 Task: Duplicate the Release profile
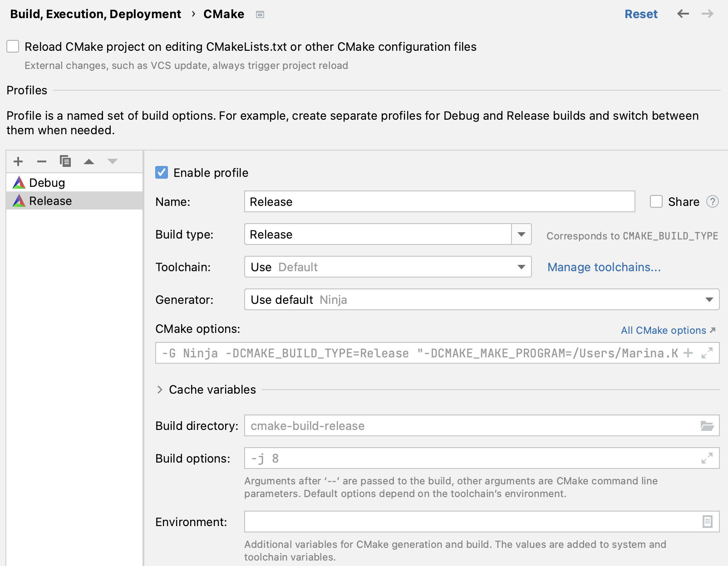(65, 161)
